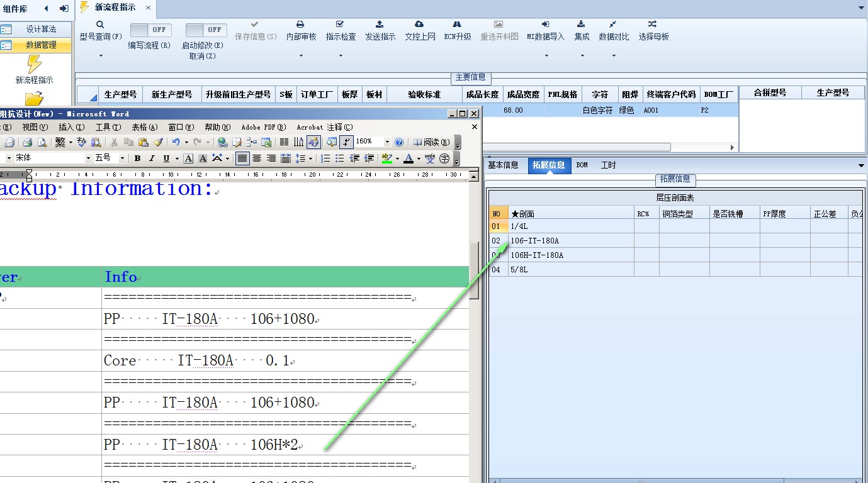Toggle the 启动修改 OFF switch

pyautogui.click(x=206, y=30)
